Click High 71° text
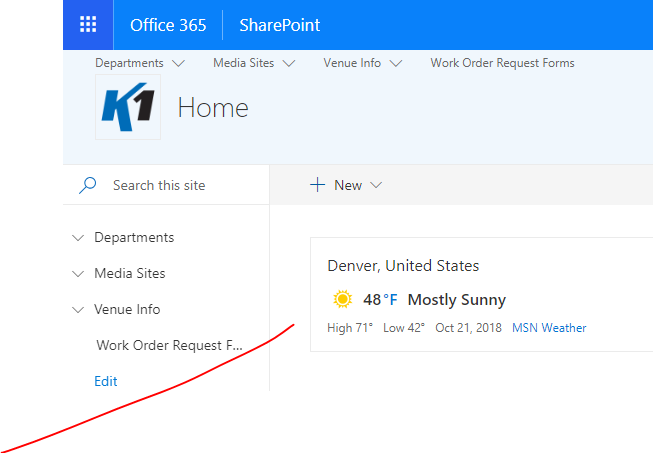Screen dimensions: 653x453 click(x=350, y=328)
